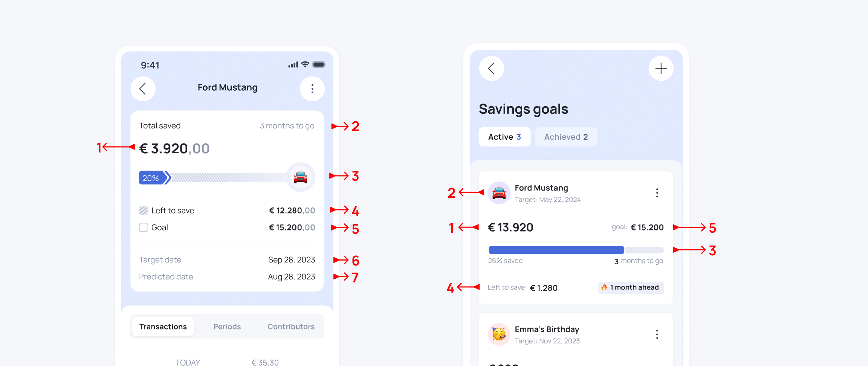
Task: Open the Contributors tab
Action: click(x=291, y=326)
